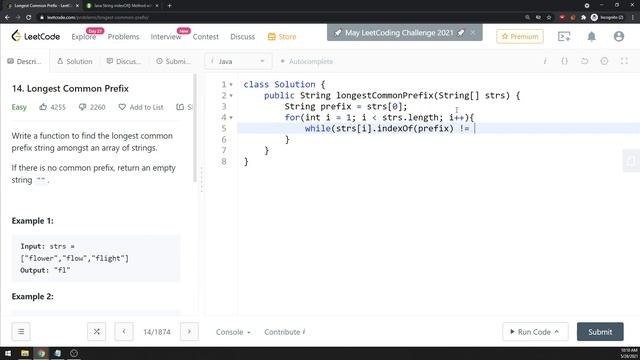Click the Run Code button

tap(535, 332)
